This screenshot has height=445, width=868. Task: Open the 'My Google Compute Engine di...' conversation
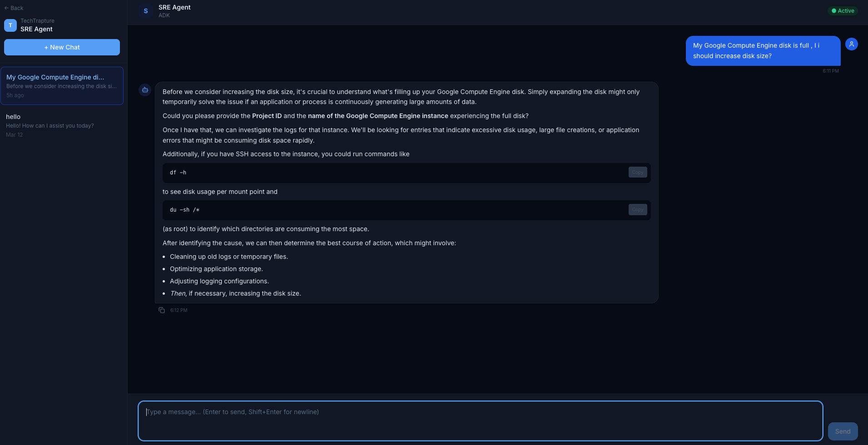coord(62,86)
